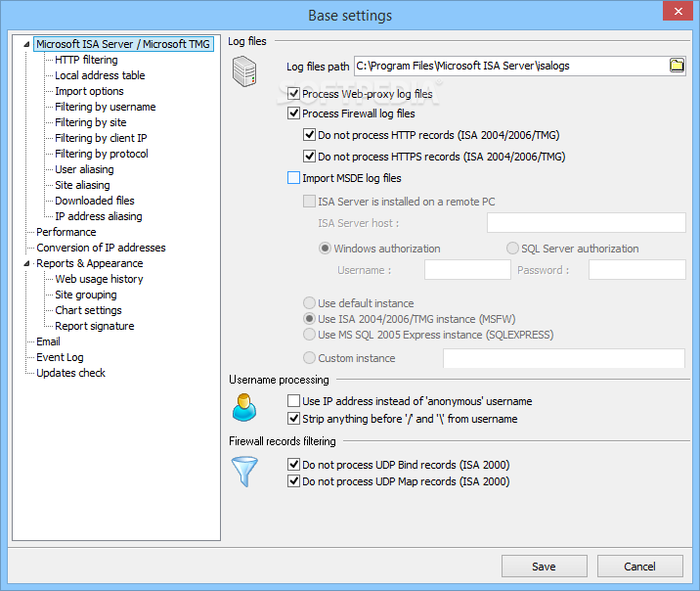Select the Custom instance radio button

click(x=309, y=358)
